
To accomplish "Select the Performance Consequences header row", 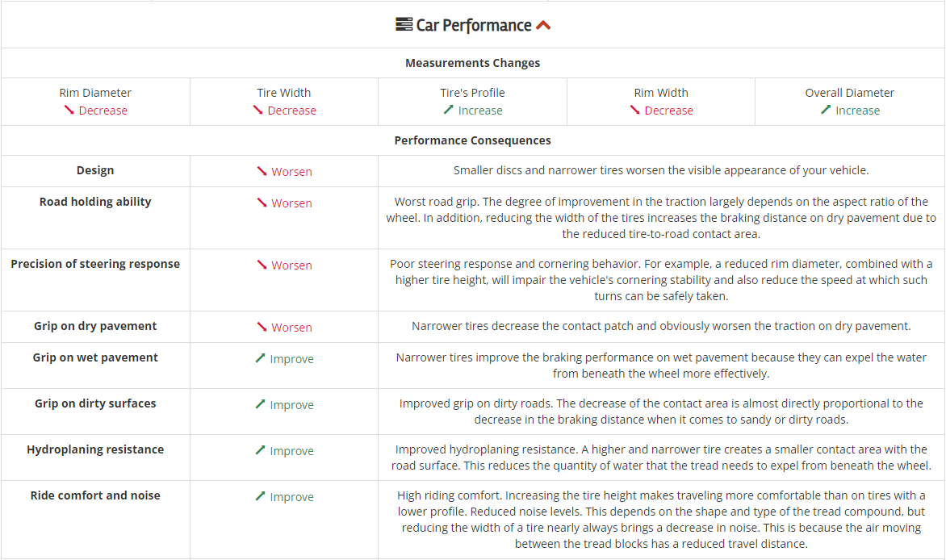I will click(473, 140).
